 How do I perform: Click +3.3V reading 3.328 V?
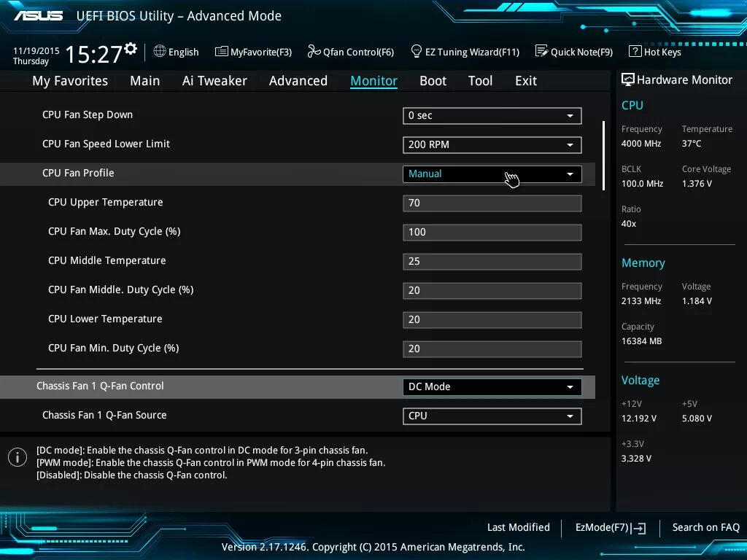pyautogui.click(x=636, y=459)
